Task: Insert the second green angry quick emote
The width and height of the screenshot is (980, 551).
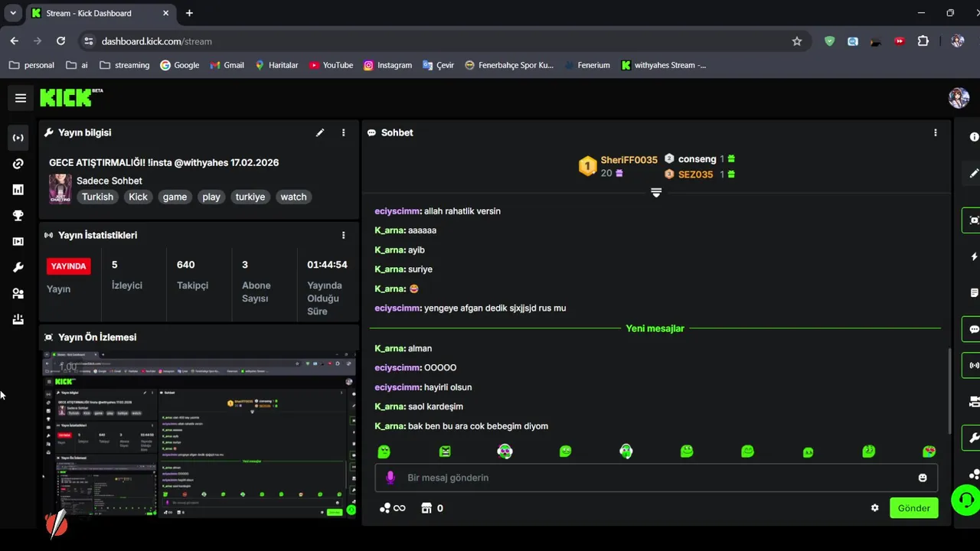Action: 445,452
